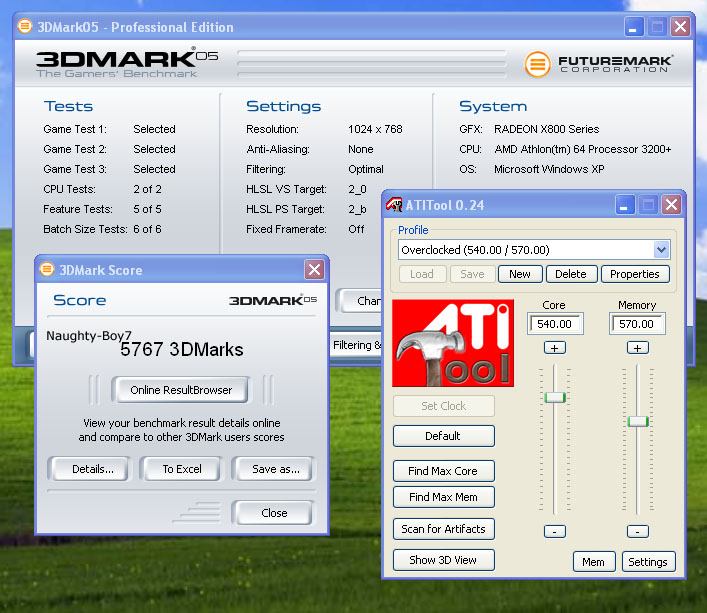Image resolution: width=707 pixels, height=613 pixels.
Task: Click the 3DMark05 Gamers' Benchmark logo
Action: 127,63
